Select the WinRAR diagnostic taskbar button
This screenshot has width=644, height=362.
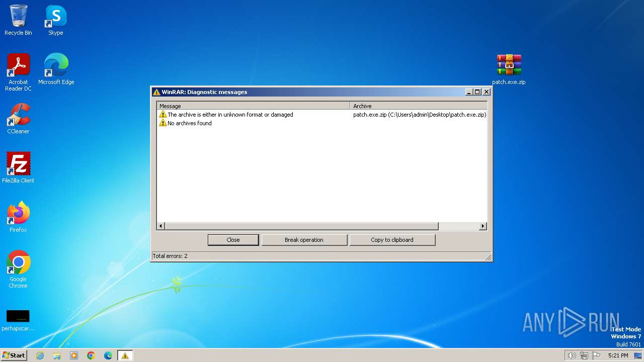coord(125,355)
